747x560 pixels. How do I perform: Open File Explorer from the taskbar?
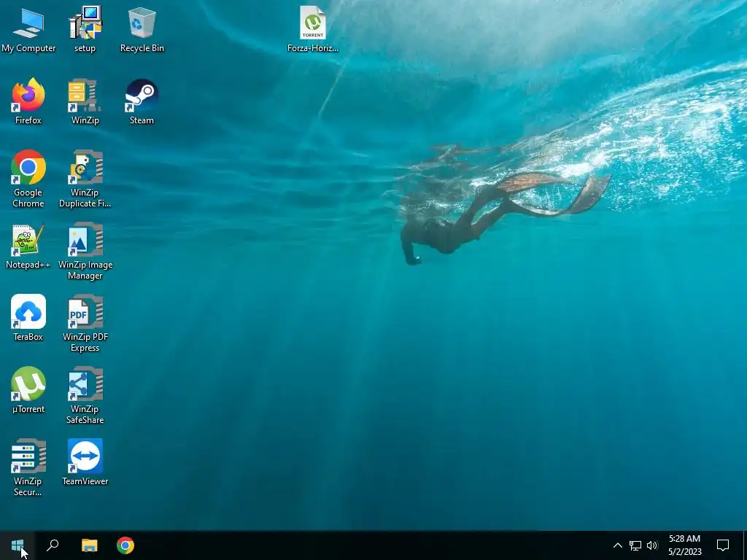pos(89,545)
